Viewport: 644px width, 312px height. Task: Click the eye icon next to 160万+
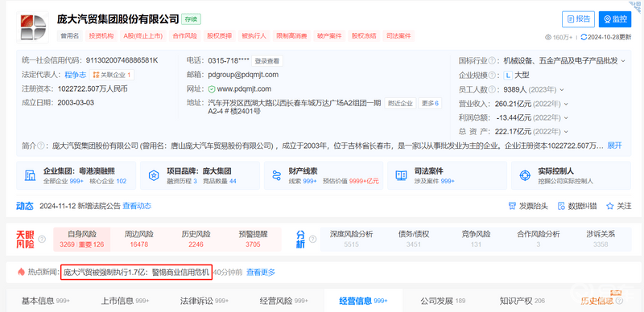pyautogui.click(x=548, y=37)
